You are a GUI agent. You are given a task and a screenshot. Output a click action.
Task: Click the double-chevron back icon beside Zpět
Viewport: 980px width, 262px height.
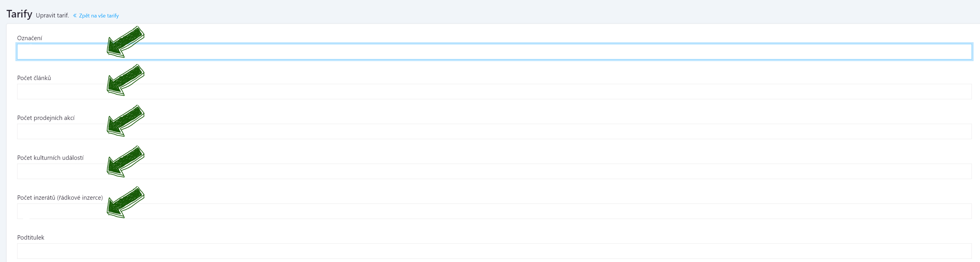tap(75, 16)
